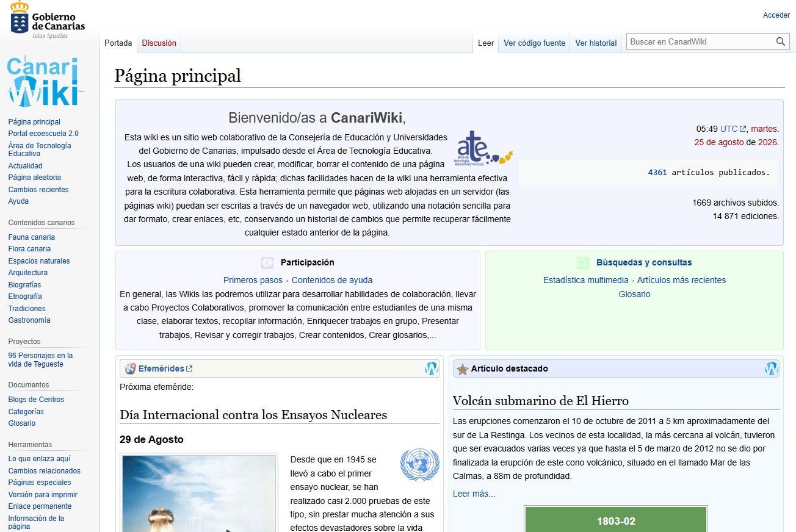
Task: Click the green 1803-02 box
Action: [616, 519]
